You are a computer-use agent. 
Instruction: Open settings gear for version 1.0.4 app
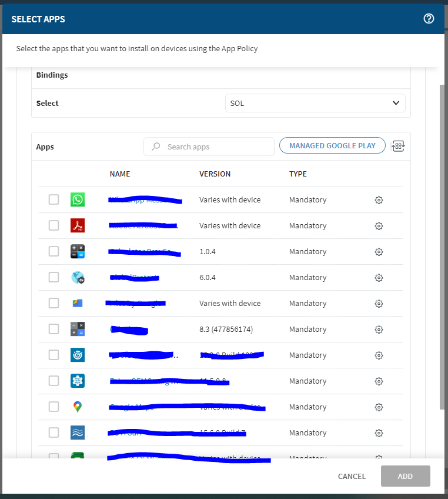[x=379, y=252]
